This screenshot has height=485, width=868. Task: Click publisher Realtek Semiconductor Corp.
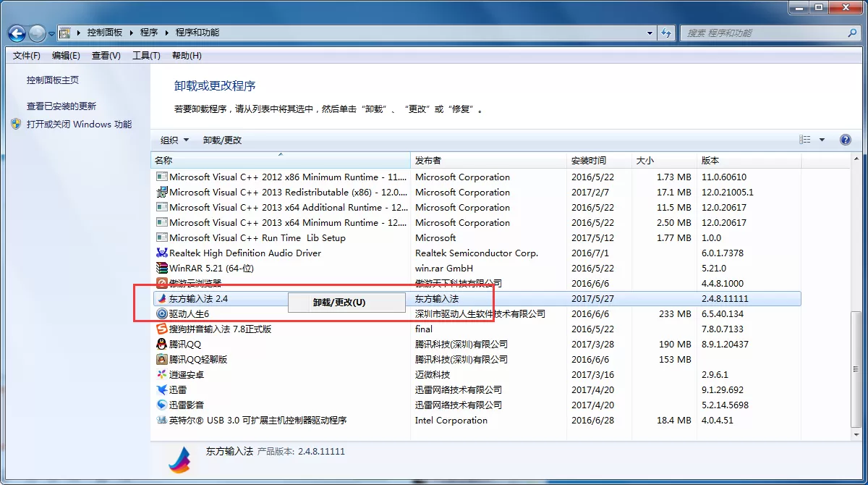coord(477,253)
